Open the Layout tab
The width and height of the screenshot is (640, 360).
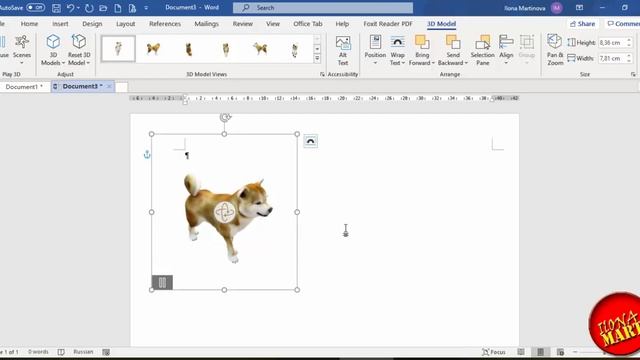point(126,24)
